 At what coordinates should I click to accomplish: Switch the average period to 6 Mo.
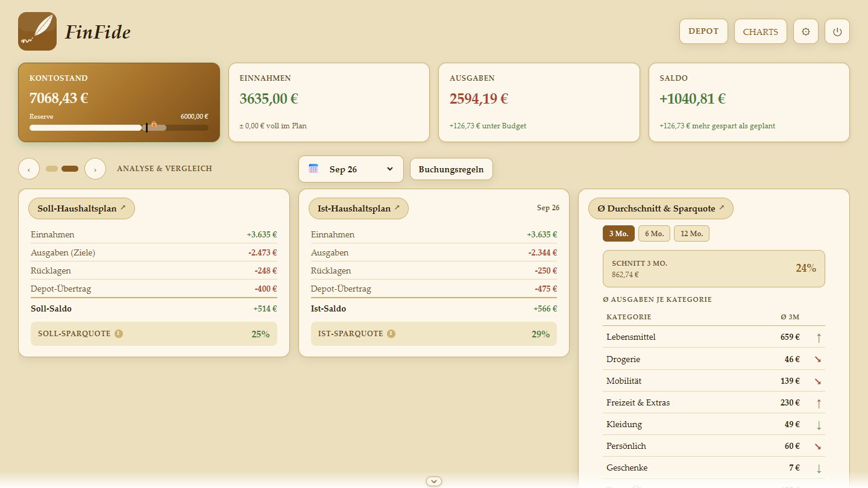(654, 234)
